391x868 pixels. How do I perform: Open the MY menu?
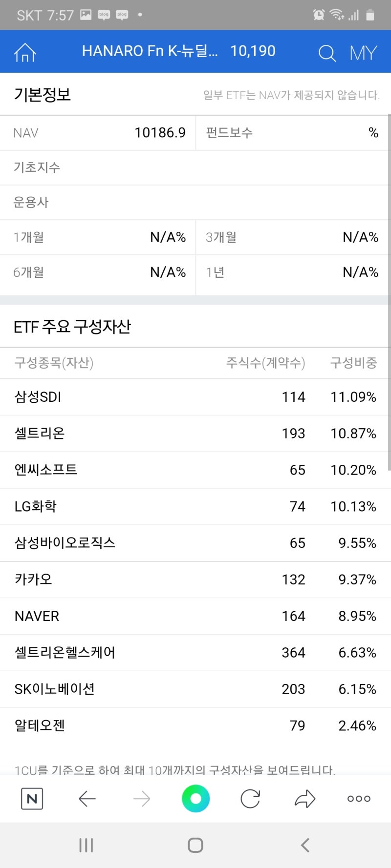point(363,52)
